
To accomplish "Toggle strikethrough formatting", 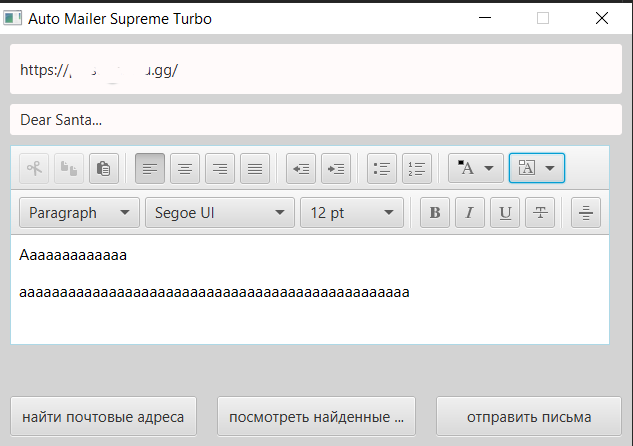I will pos(540,213).
